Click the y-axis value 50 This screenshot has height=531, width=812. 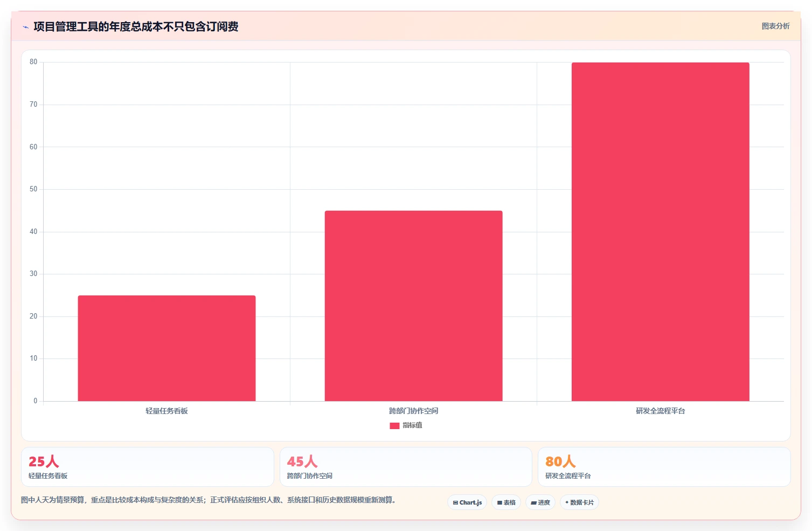(x=33, y=189)
